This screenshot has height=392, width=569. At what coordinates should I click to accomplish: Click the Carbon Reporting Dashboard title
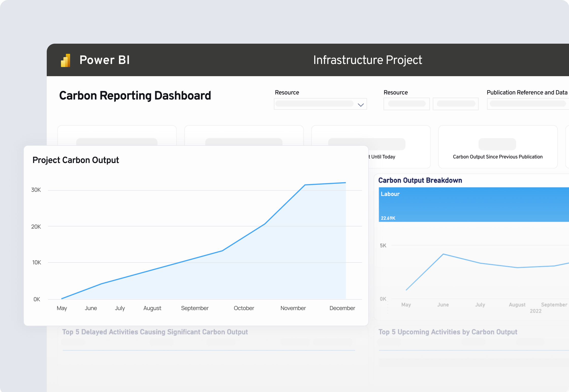coord(135,96)
